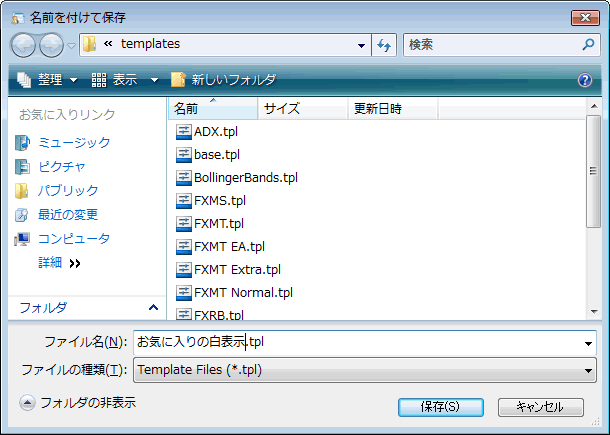Click the template icon of FXMT Extra.tpl
The height and width of the screenshot is (435, 610).
tap(184, 270)
